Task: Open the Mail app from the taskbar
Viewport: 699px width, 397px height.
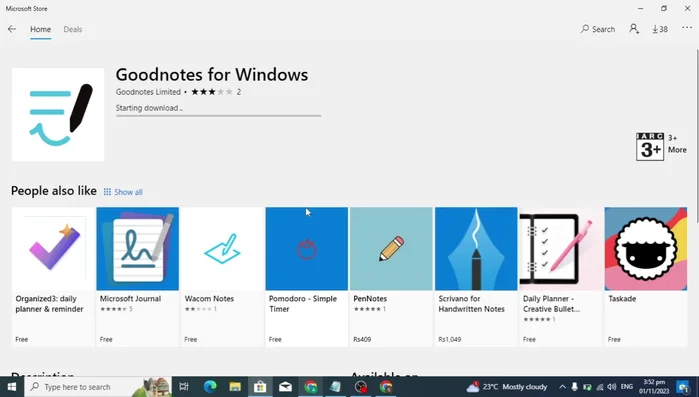Action: click(x=285, y=387)
